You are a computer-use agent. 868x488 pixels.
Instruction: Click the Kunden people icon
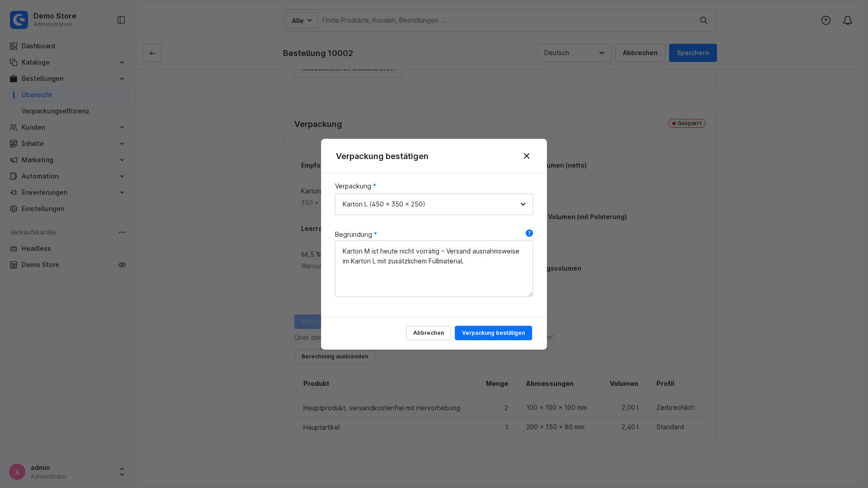(14, 127)
